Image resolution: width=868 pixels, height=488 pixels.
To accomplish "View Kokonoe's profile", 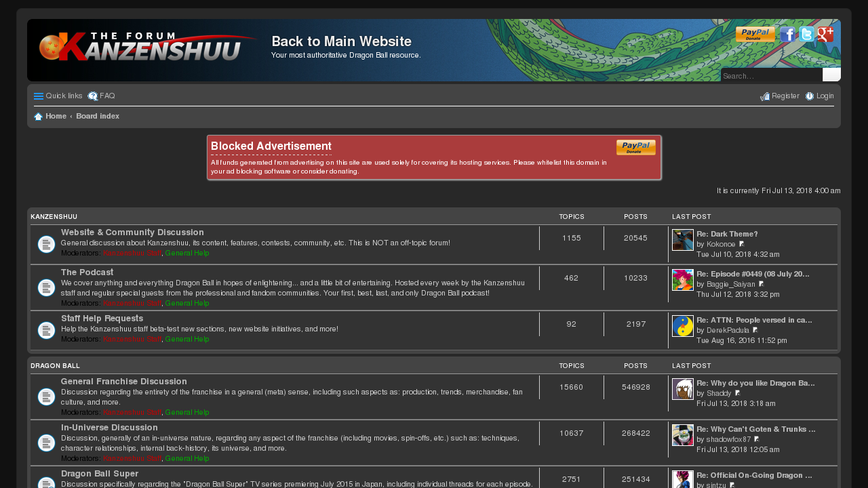I will click(x=721, y=244).
